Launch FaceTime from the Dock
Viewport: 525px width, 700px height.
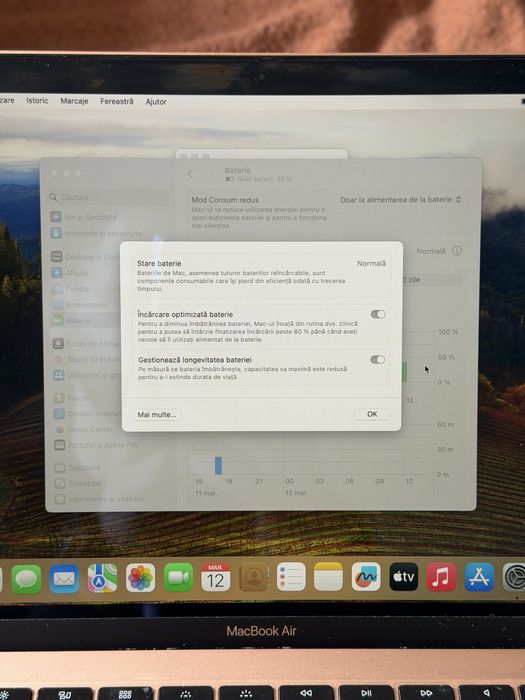click(178, 578)
